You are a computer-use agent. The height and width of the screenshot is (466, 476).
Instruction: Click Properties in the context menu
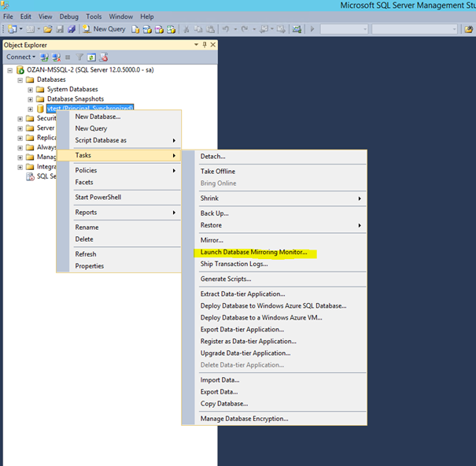click(89, 266)
